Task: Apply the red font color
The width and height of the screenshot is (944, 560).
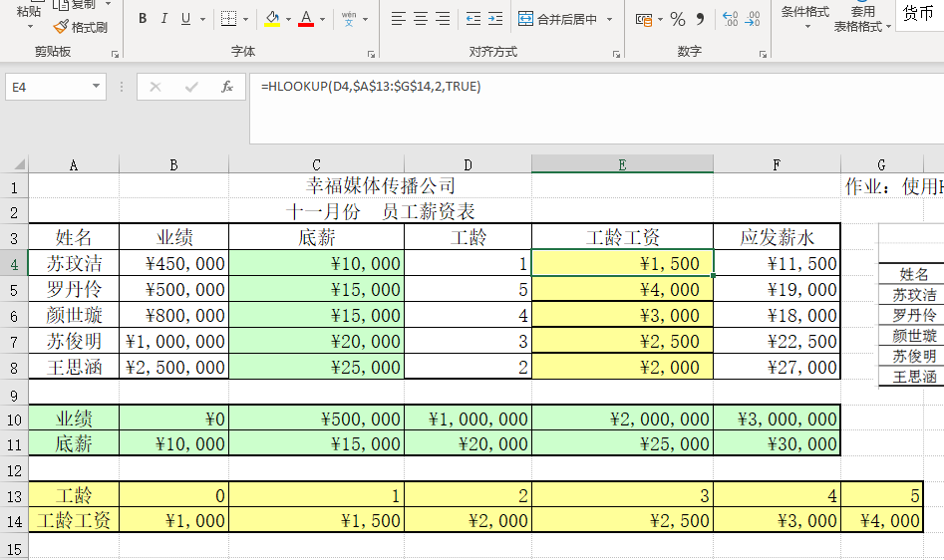Action: click(306, 19)
